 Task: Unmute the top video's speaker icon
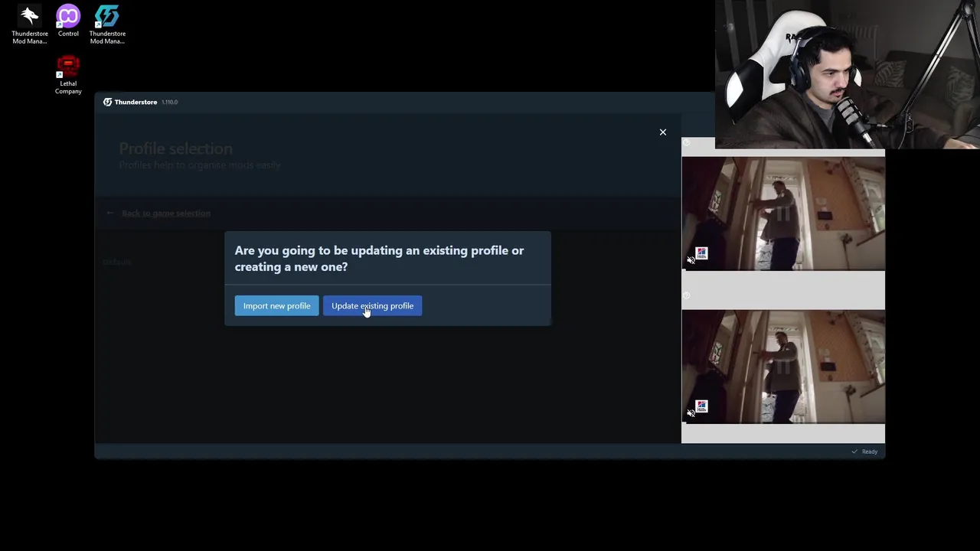[x=691, y=260]
